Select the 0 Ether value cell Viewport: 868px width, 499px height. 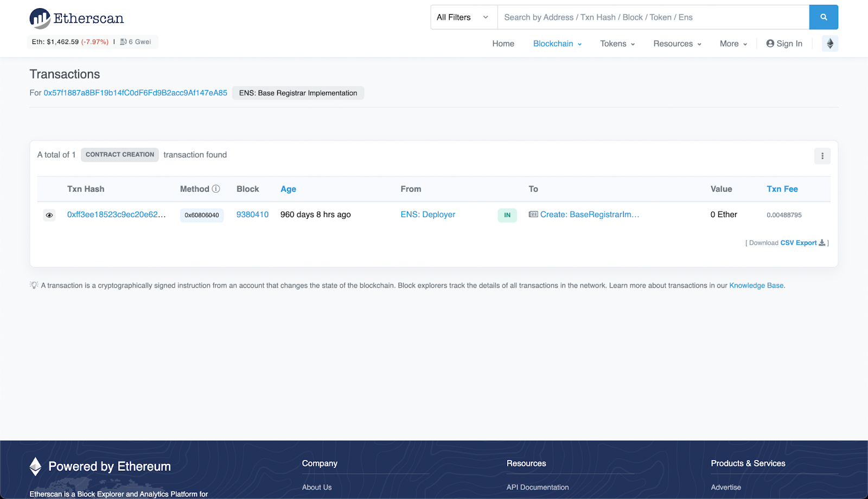pyautogui.click(x=724, y=214)
